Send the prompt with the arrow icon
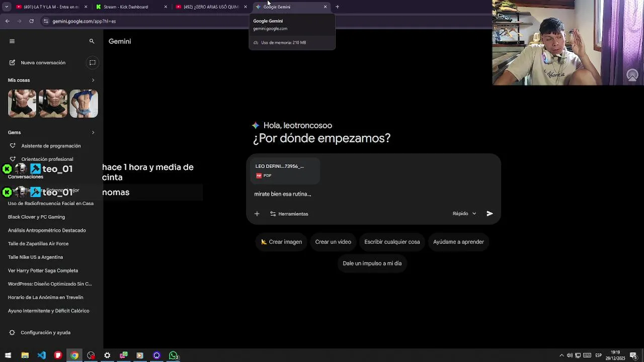Image resolution: width=644 pixels, height=362 pixels. point(490,214)
